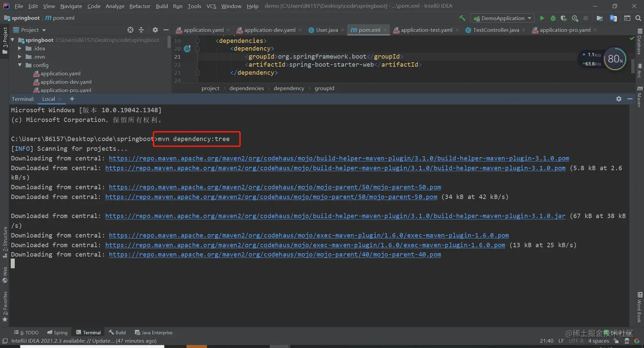This screenshot has height=348, width=644.
Task: Hide the Project tool window
Action: (x=166, y=30)
